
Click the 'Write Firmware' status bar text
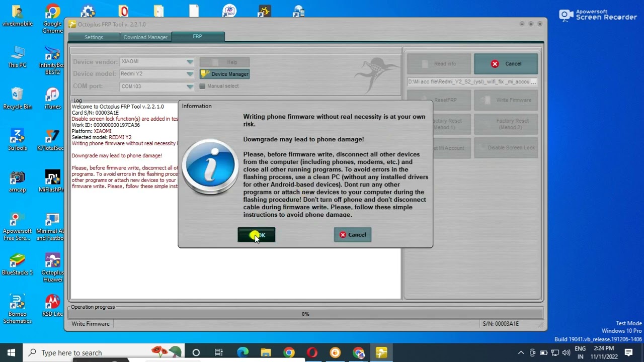[x=91, y=324]
